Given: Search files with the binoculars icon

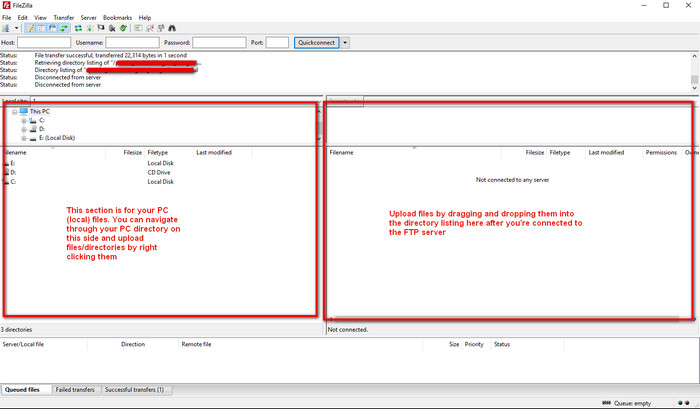Looking at the screenshot, I should point(172,28).
